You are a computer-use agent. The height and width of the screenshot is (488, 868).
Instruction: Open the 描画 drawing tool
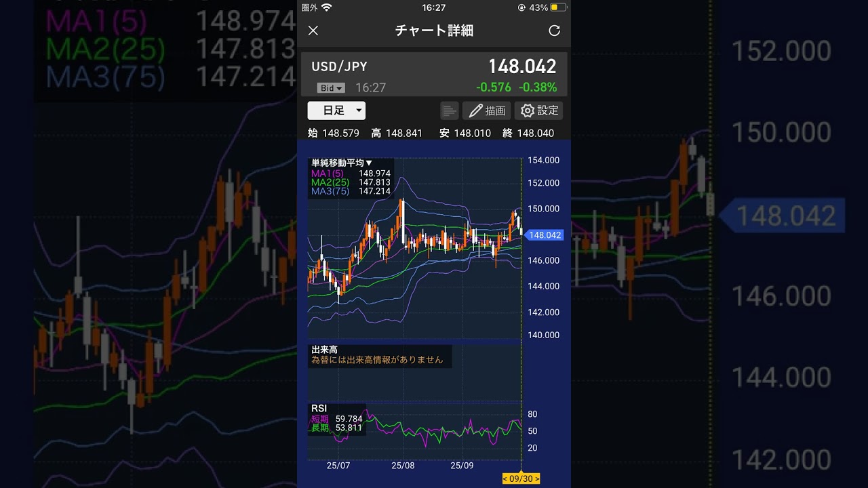[x=487, y=110]
